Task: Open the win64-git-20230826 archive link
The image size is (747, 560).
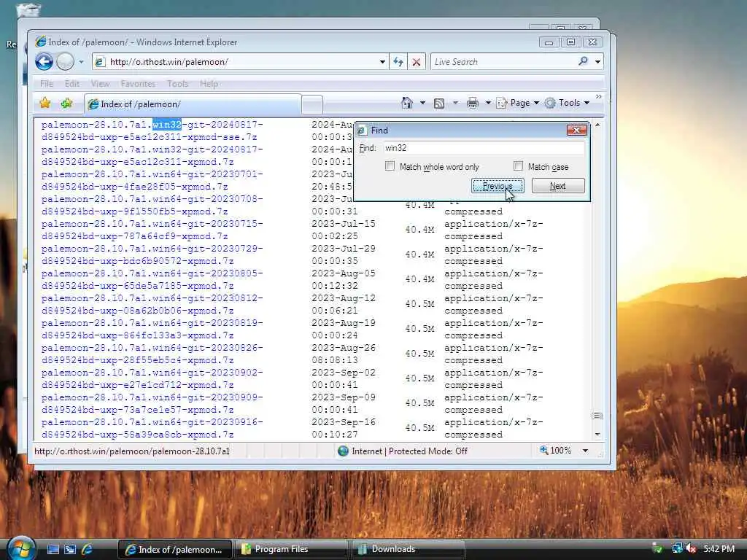Action: (152, 354)
